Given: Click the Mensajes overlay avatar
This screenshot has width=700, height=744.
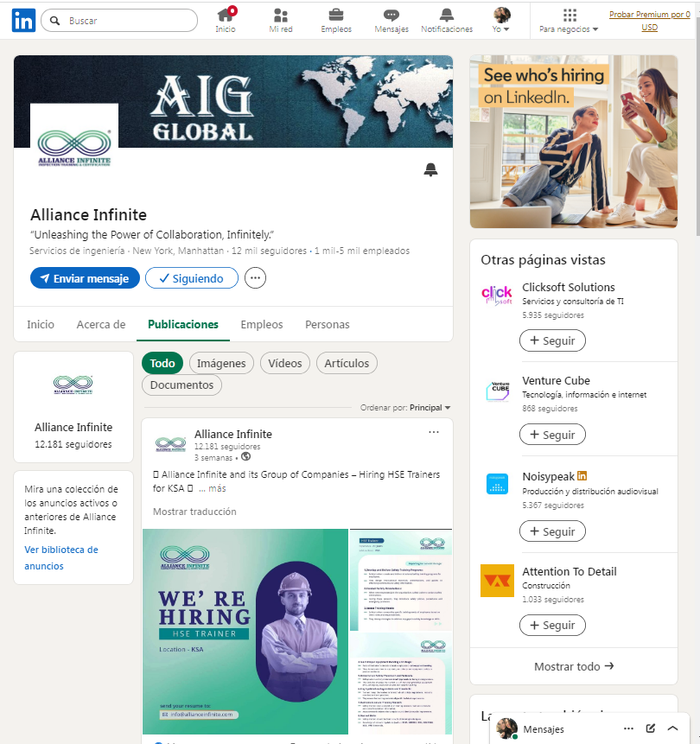Looking at the screenshot, I should click(506, 728).
